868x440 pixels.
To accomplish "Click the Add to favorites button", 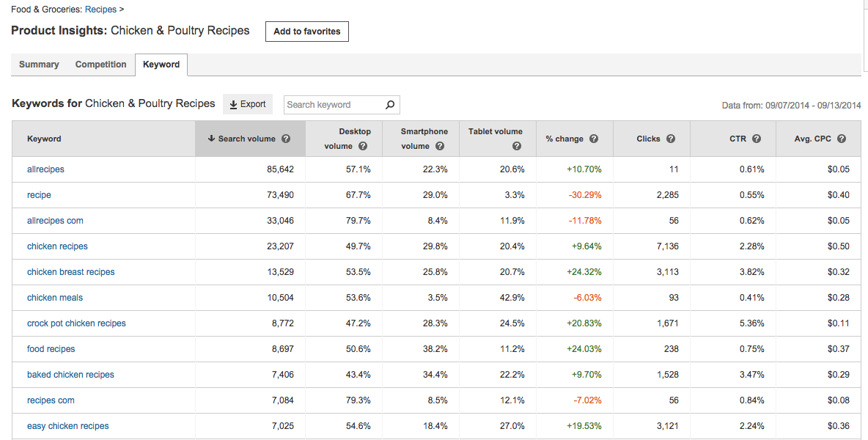I will [306, 32].
